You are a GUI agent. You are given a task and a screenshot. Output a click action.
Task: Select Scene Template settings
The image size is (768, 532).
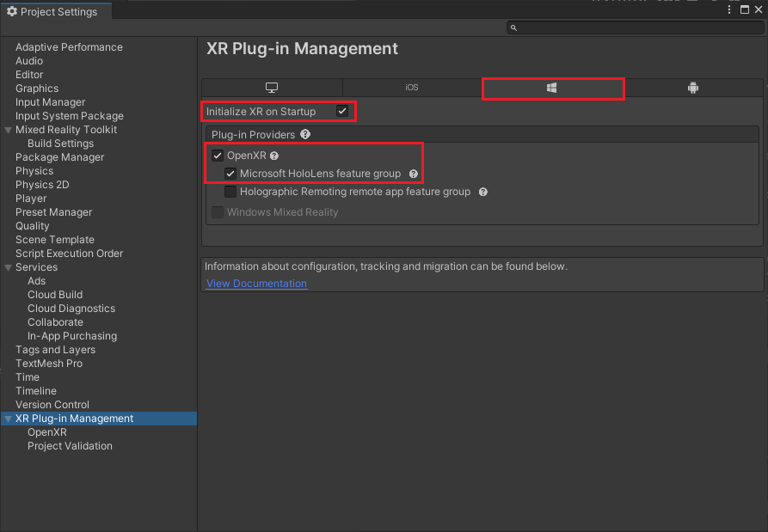[55, 239]
